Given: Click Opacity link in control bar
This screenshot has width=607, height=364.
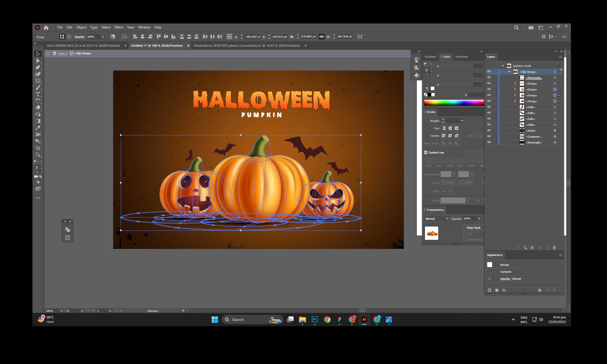Looking at the screenshot, I should [x=80, y=37].
